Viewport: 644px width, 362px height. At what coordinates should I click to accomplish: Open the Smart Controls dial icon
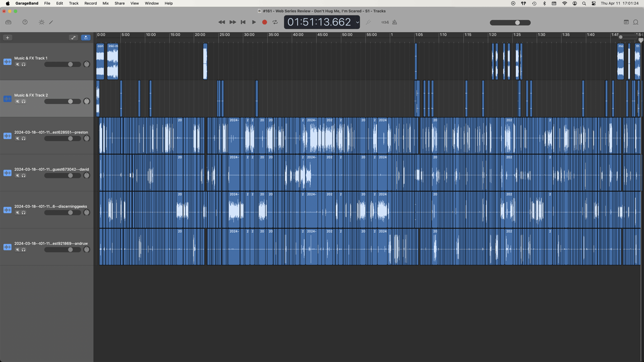(x=42, y=22)
